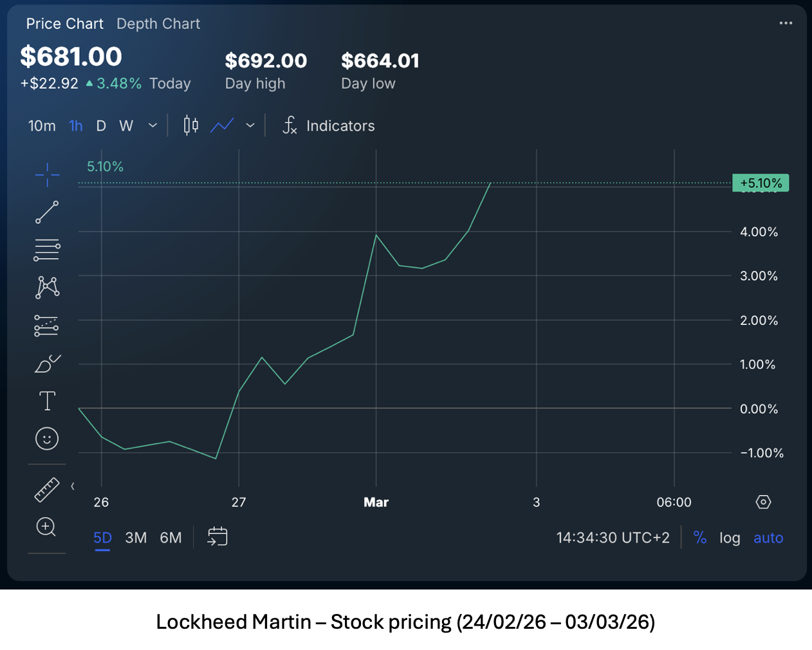Image resolution: width=812 pixels, height=650 pixels.
Task: Choose the 3M date range
Action: pos(136,538)
